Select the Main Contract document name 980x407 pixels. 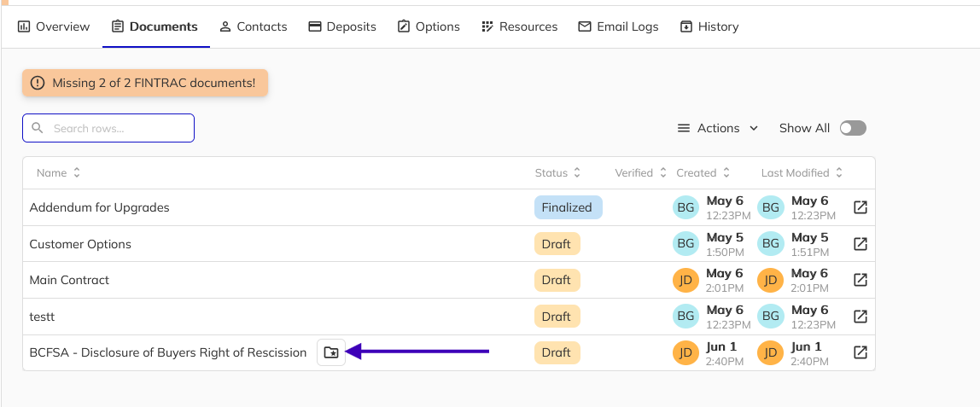click(69, 280)
